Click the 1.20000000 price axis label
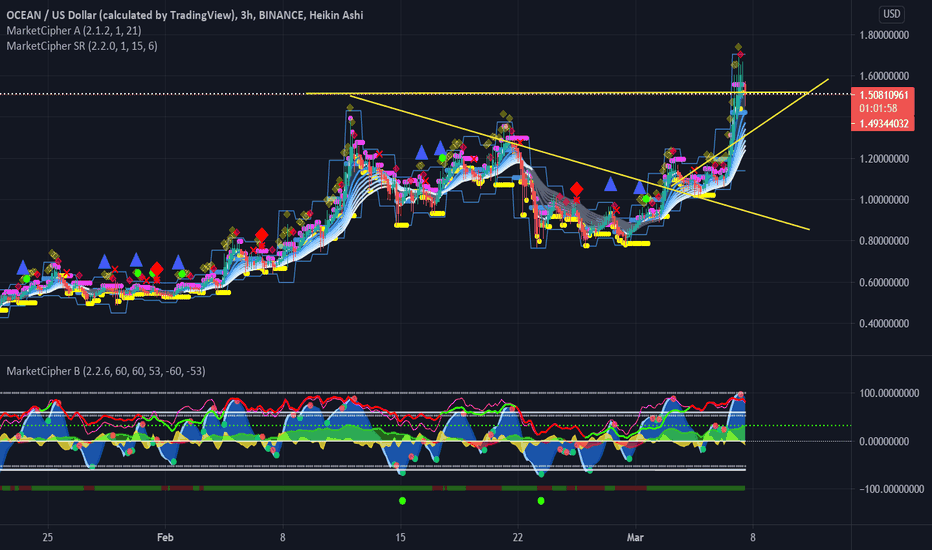 point(884,159)
